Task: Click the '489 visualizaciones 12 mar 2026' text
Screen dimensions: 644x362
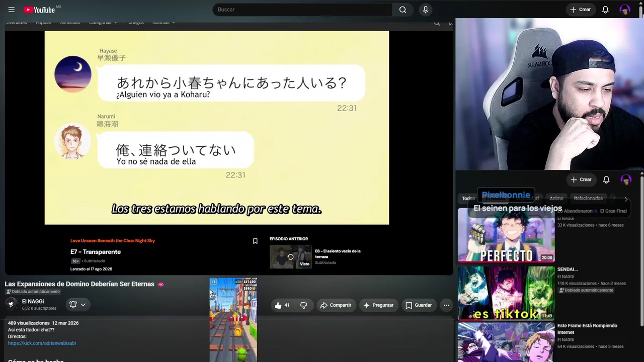Action: [43, 323]
